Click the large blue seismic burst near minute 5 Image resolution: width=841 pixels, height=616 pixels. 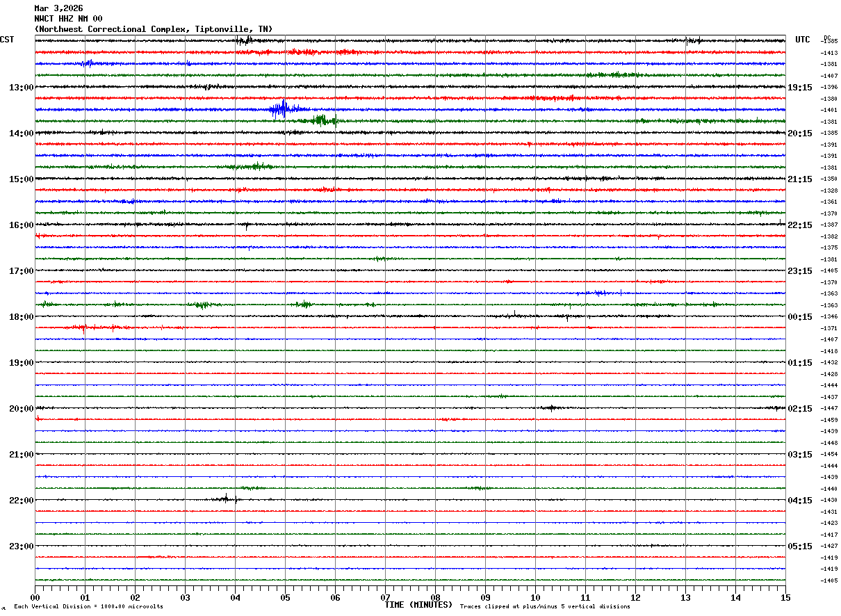282,109
